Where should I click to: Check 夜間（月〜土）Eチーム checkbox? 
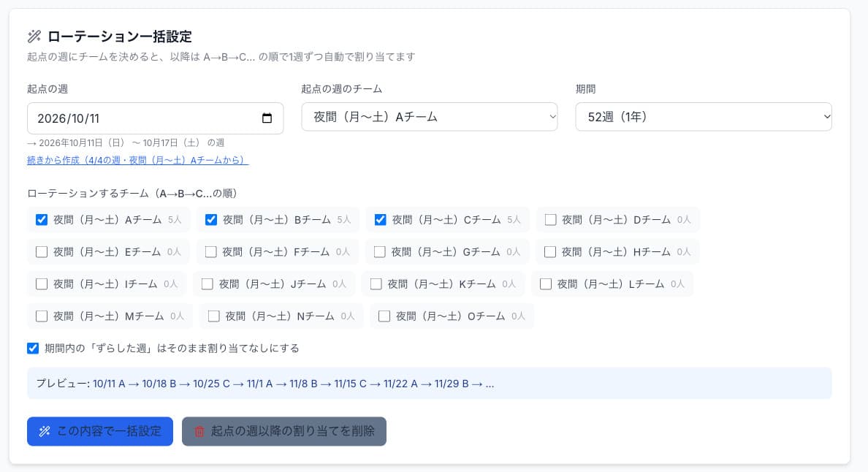tap(42, 252)
